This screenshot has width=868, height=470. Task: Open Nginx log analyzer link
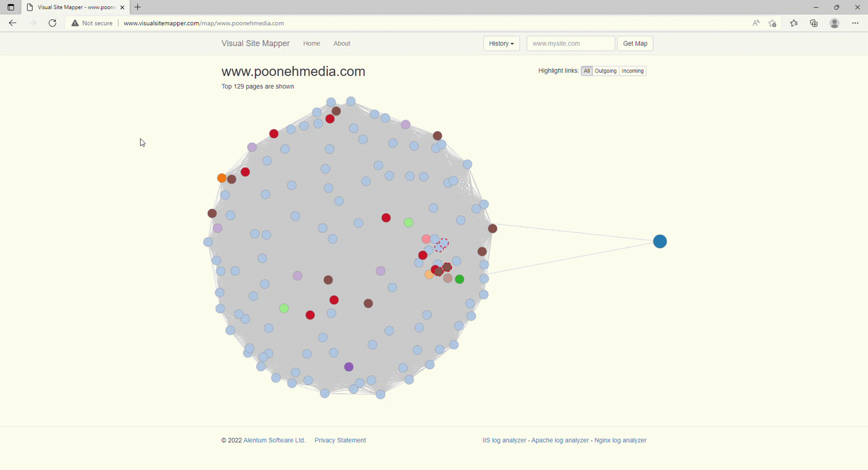620,440
